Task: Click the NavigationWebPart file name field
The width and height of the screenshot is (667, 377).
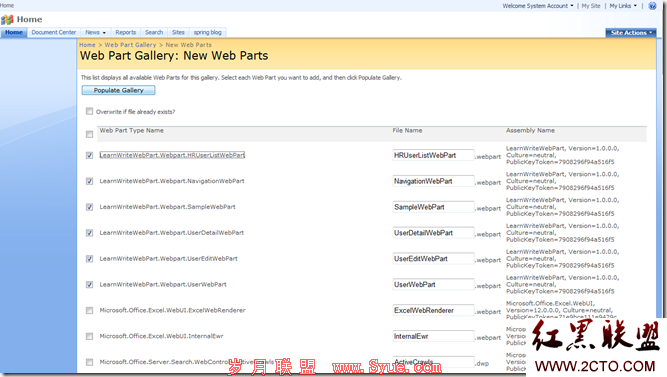Action: point(433,181)
